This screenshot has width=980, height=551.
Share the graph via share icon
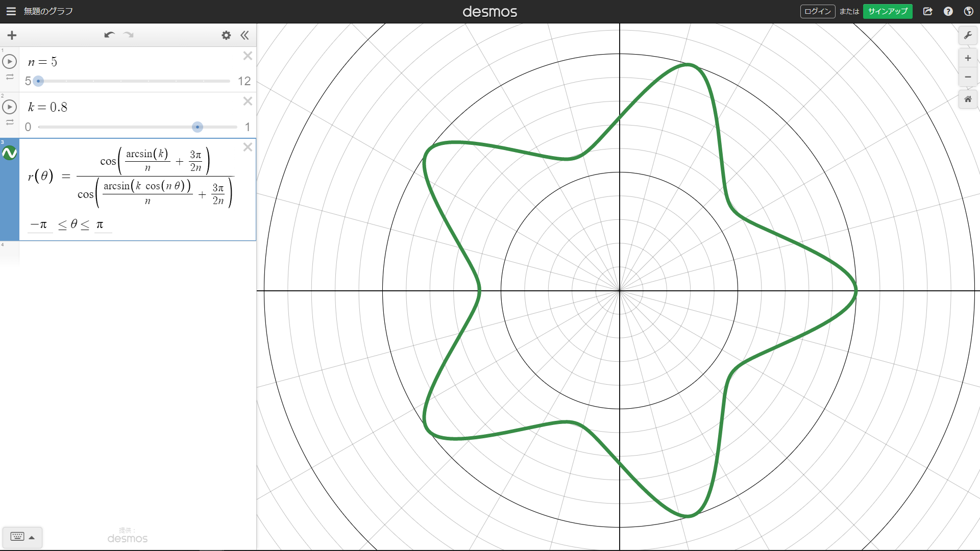point(928,11)
